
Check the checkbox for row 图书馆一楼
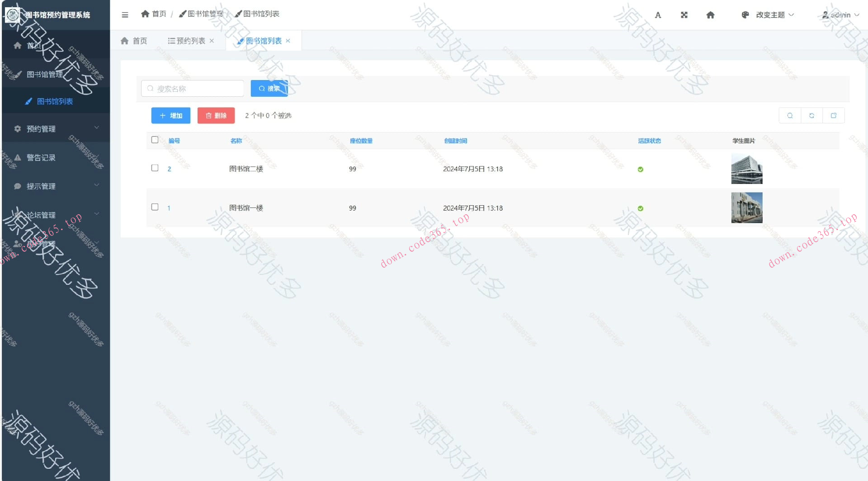pyautogui.click(x=155, y=207)
